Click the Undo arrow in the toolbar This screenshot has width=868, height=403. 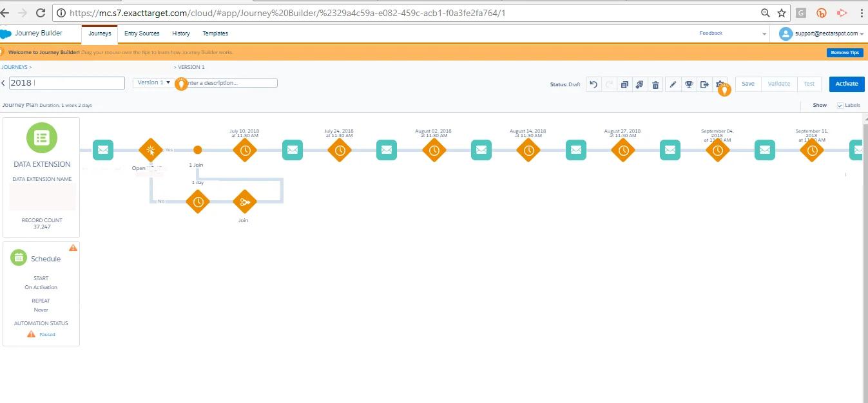(x=593, y=84)
